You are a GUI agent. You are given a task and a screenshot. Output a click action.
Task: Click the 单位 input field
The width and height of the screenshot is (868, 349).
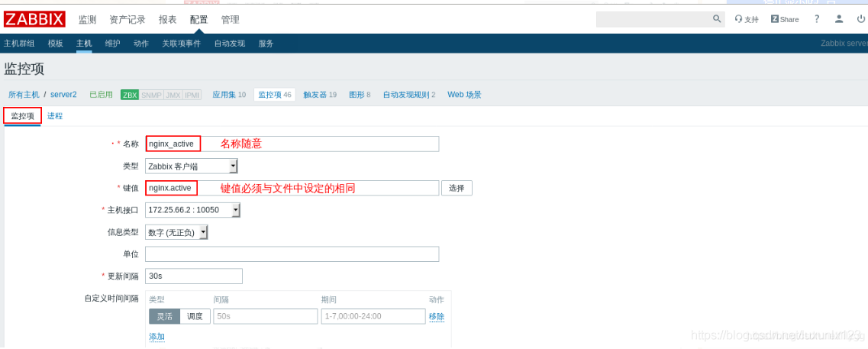click(292, 254)
